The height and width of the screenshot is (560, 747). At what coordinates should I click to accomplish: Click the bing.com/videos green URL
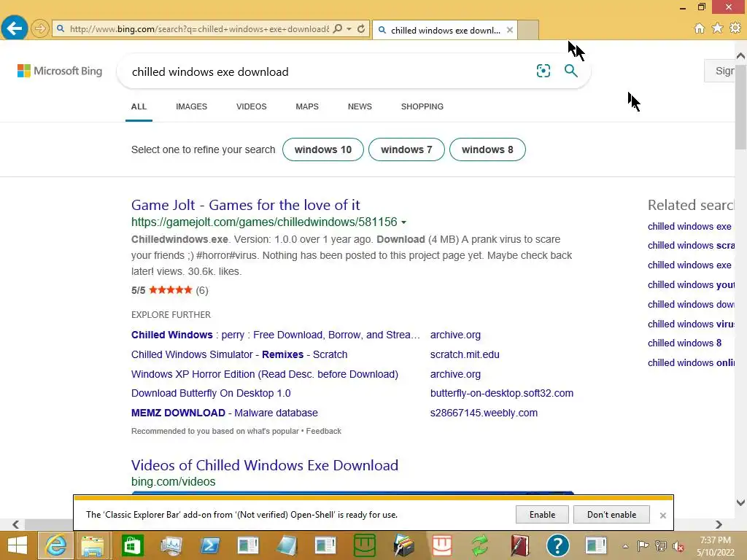point(174,482)
